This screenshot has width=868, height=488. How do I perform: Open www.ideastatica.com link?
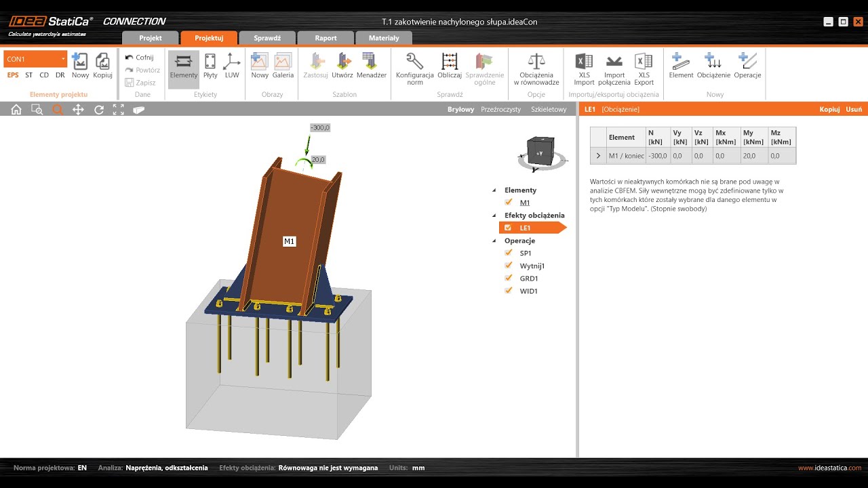coord(829,468)
